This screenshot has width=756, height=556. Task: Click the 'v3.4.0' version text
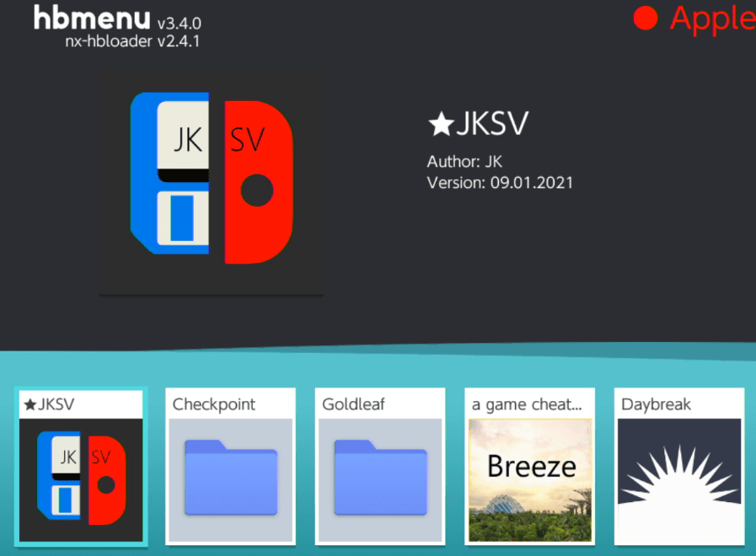[179, 23]
